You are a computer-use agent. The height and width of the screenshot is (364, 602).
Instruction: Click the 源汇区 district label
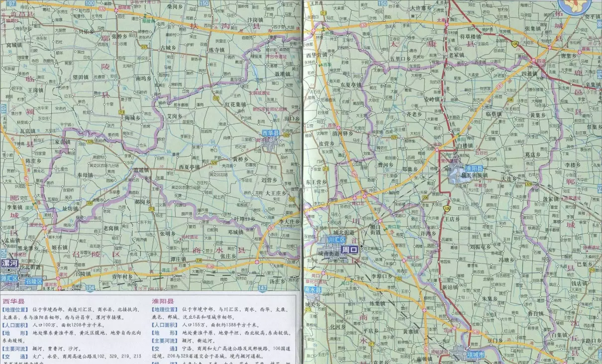click(x=8, y=279)
